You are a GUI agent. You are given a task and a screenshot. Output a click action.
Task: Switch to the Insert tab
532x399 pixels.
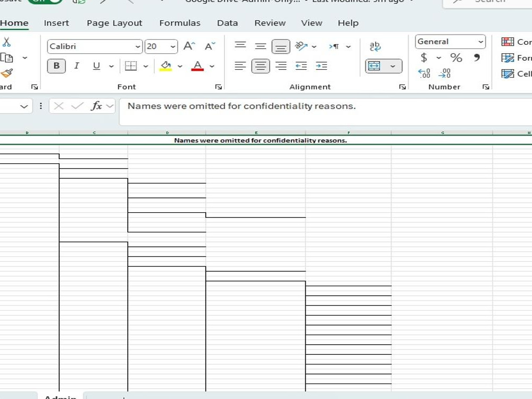click(x=56, y=23)
